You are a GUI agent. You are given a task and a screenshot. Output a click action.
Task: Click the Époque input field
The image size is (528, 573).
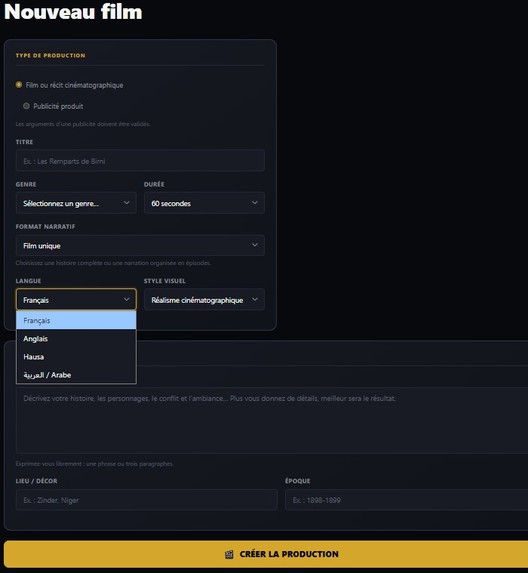(x=407, y=500)
